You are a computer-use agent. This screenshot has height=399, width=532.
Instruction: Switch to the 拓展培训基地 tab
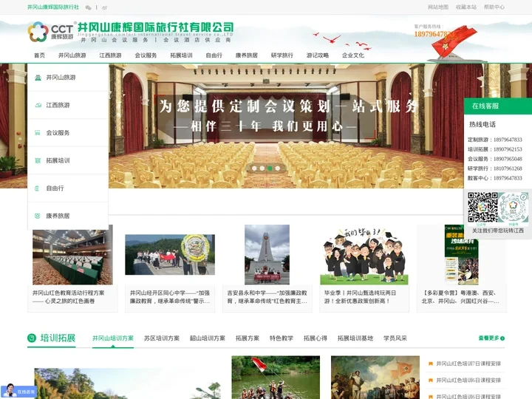[355, 338]
